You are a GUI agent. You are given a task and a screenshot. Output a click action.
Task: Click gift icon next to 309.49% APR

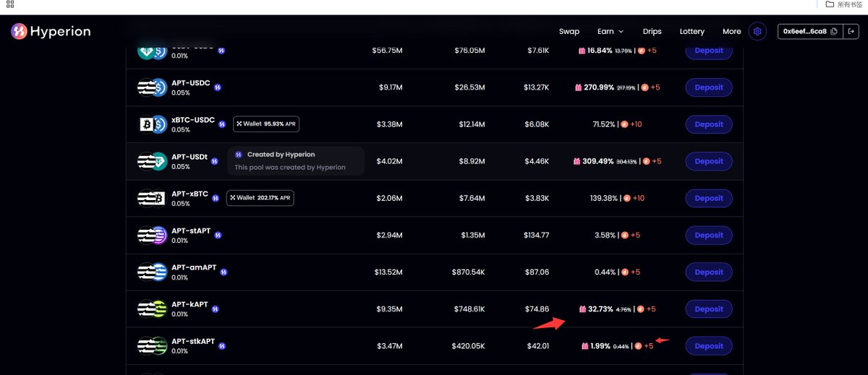(577, 161)
